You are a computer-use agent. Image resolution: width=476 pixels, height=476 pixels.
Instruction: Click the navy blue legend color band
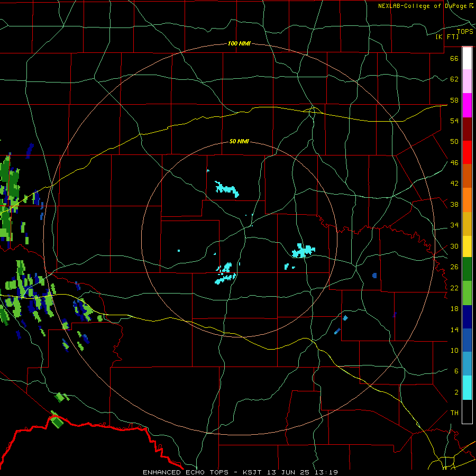click(x=467, y=317)
